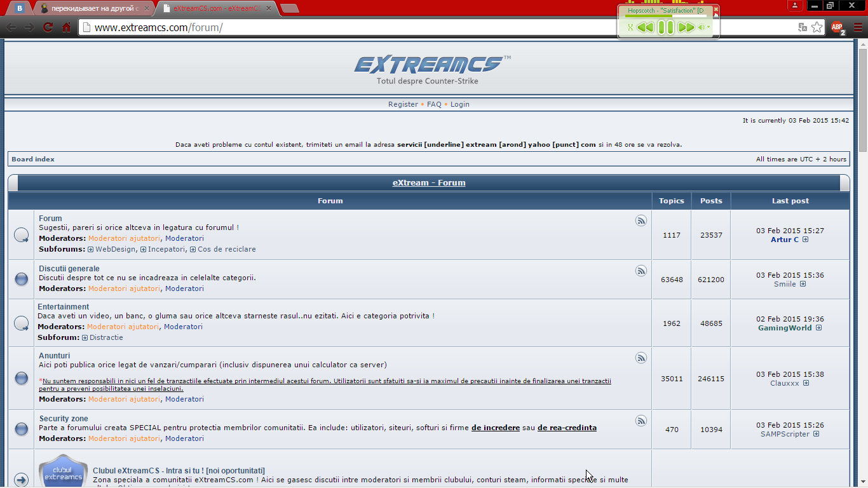Open the eXtream - Forum category header
The width and height of the screenshot is (868, 488).
click(x=429, y=183)
